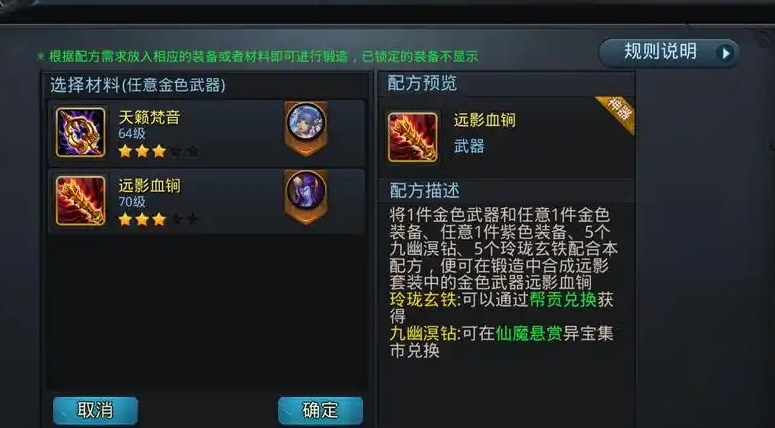Cancel with the 取消 button
775x428 pixels.
(x=95, y=410)
